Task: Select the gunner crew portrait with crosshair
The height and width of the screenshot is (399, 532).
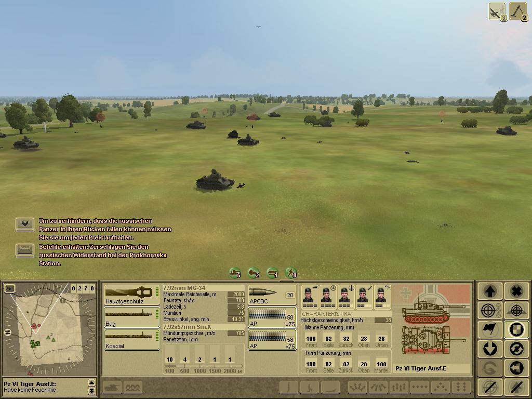Action: point(346,297)
